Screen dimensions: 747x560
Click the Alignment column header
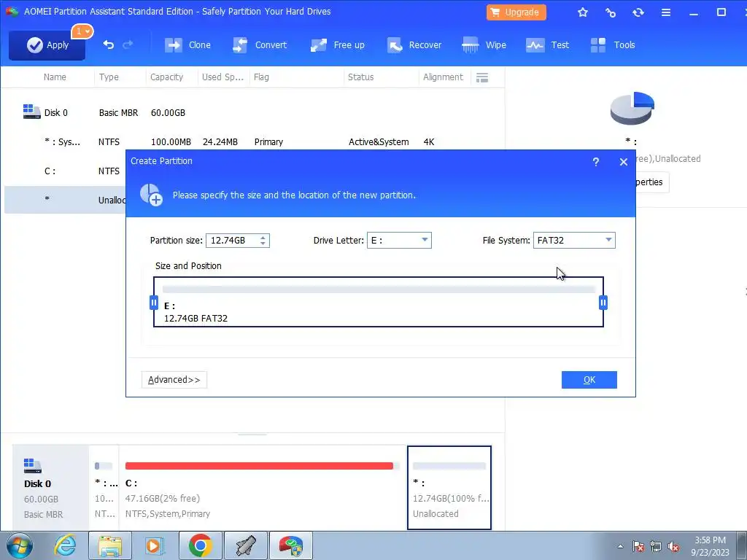click(x=443, y=77)
